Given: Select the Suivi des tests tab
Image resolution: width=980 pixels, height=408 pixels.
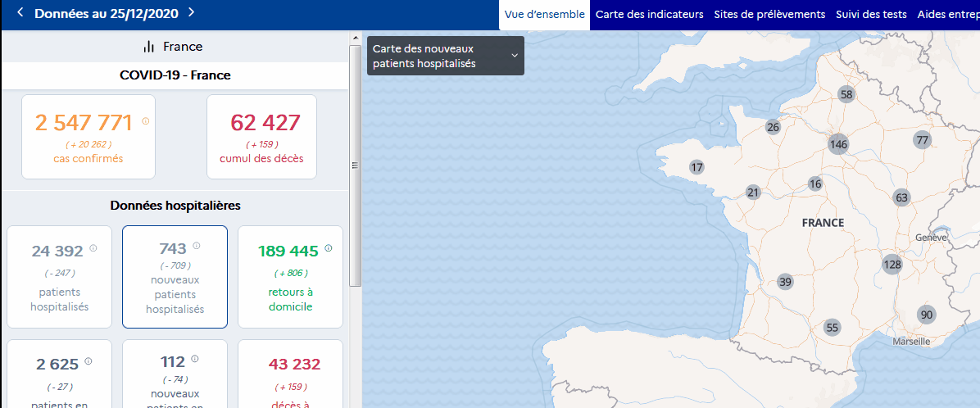Looking at the screenshot, I should (871, 15).
